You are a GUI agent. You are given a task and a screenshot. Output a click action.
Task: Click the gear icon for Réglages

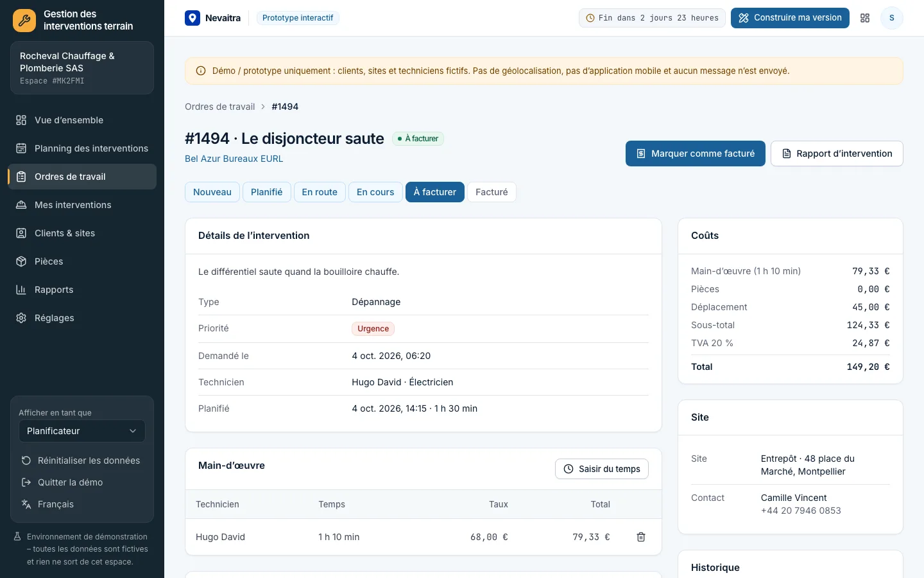click(x=21, y=318)
